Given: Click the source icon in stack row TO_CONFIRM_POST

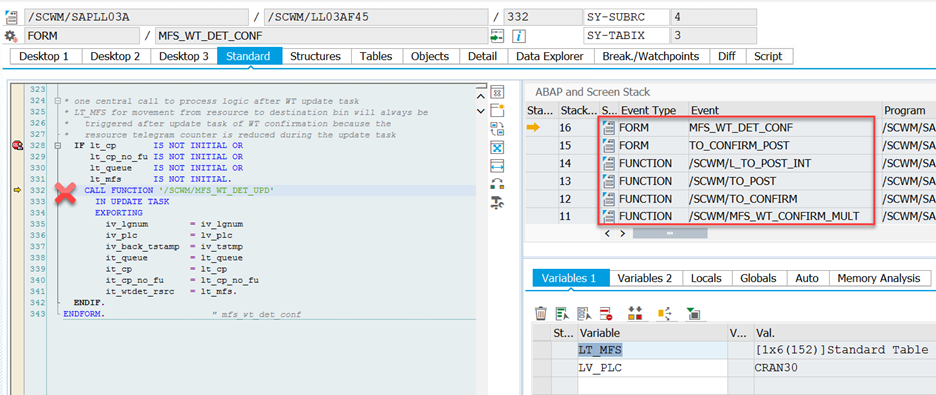Looking at the screenshot, I should 608,145.
